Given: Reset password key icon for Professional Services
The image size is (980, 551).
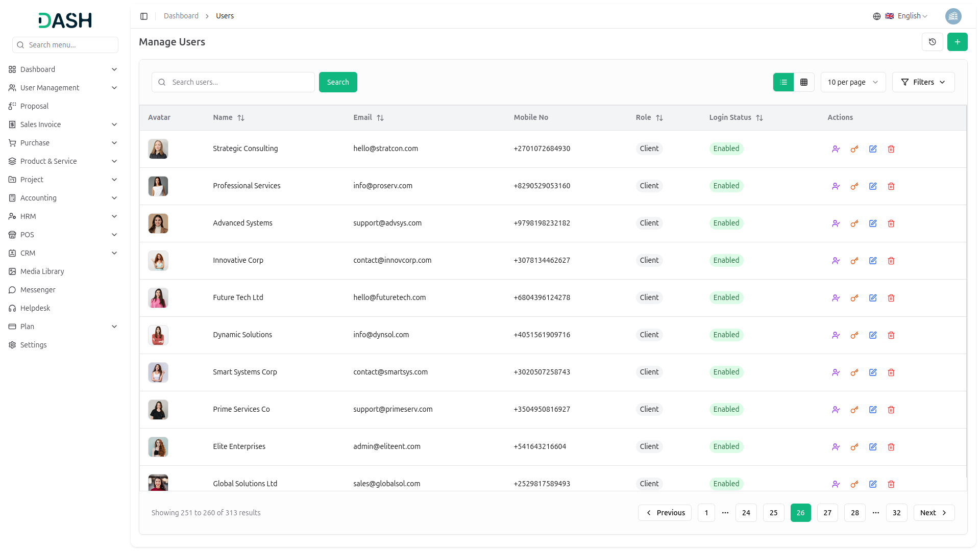Looking at the screenshot, I should pyautogui.click(x=854, y=186).
